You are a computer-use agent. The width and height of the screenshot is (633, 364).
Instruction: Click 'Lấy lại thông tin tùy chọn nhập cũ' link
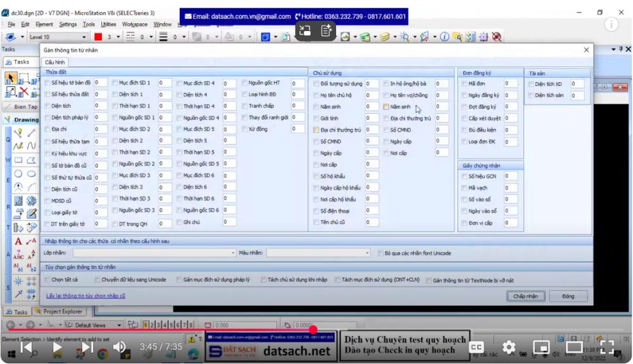tap(85, 296)
